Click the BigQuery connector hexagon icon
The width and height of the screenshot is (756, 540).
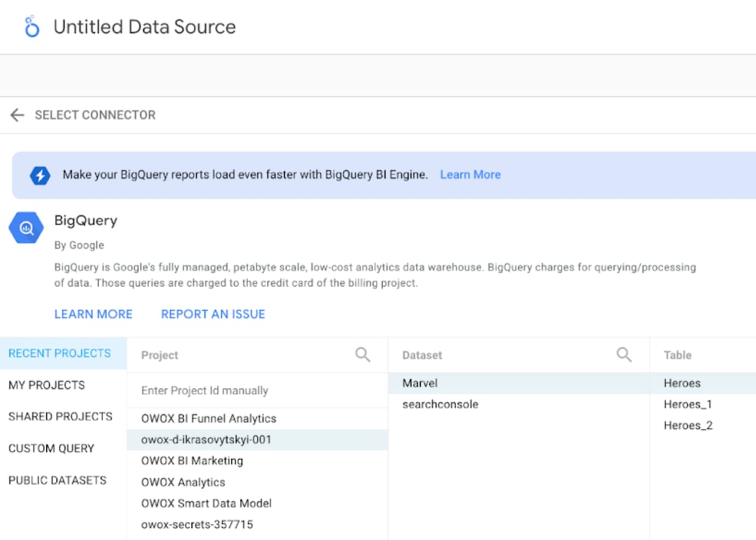click(26, 227)
